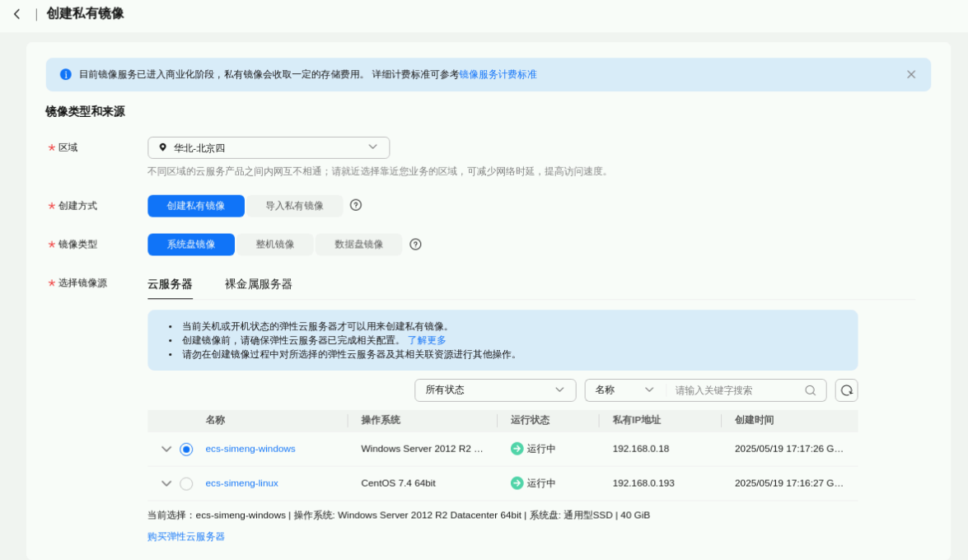Screen dimensions: 968x560
Task: Click the refresh server list icon
Action: [846, 390]
